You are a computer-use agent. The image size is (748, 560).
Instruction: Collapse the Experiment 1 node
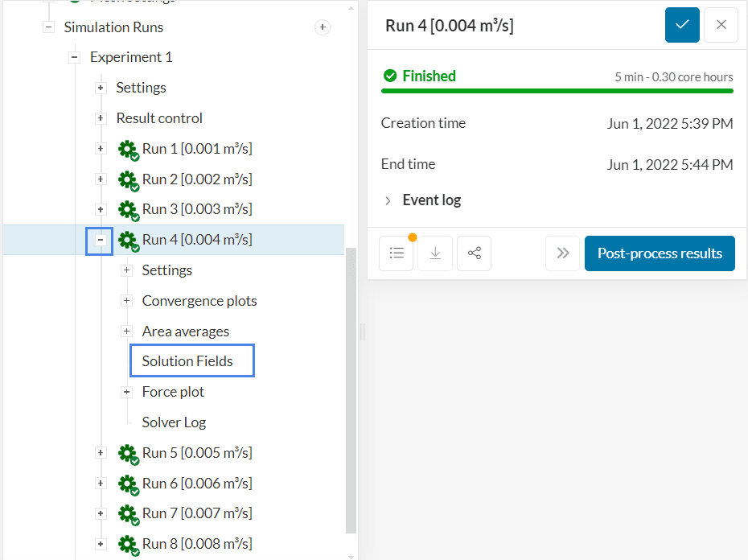click(x=75, y=57)
